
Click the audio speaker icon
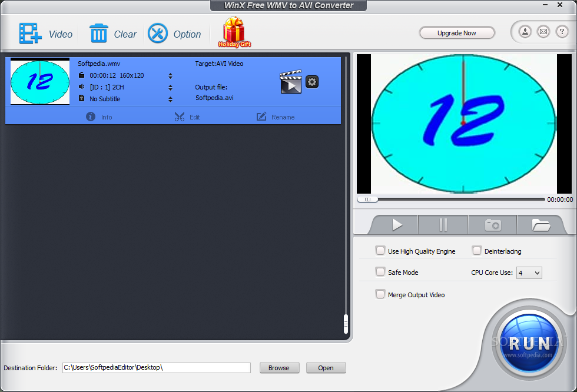point(82,87)
